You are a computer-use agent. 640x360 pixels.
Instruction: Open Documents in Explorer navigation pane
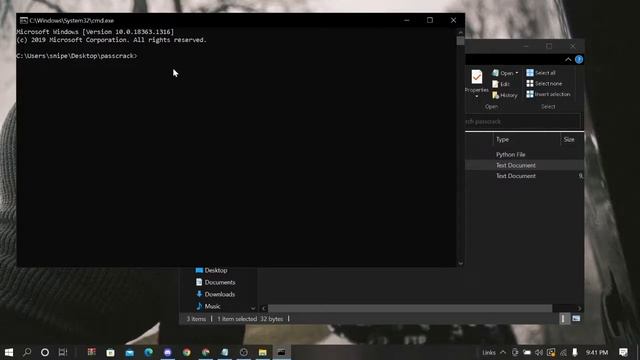pyautogui.click(x=216, y=282)
